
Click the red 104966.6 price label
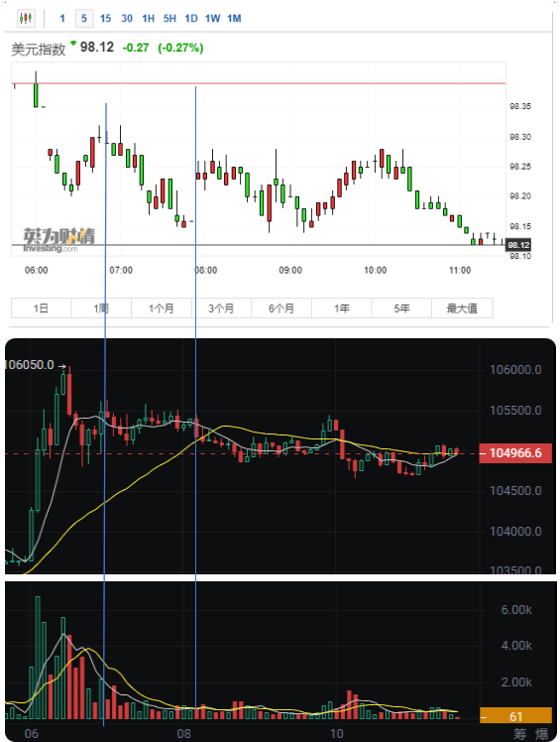(x=515, y=453)
